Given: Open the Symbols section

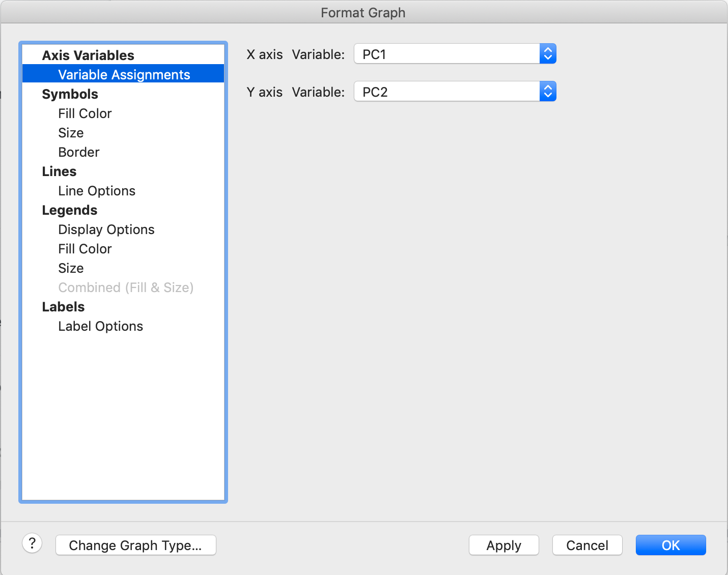Looking at the screenshot, I should pyautogui.click(x=70, y=94).
